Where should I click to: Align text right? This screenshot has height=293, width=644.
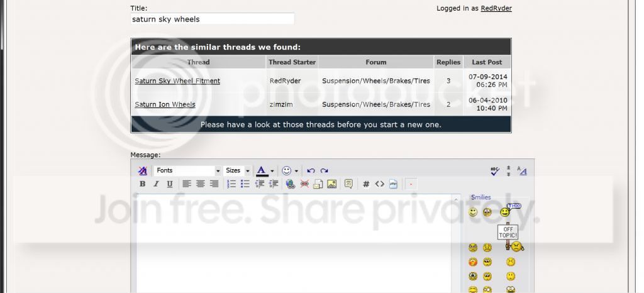coord(214,184)
